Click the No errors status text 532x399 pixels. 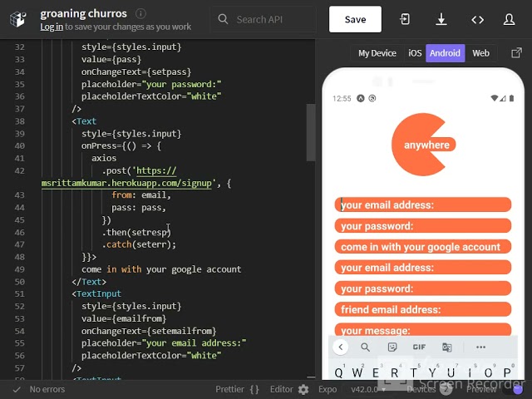click(x=47, y=390)
